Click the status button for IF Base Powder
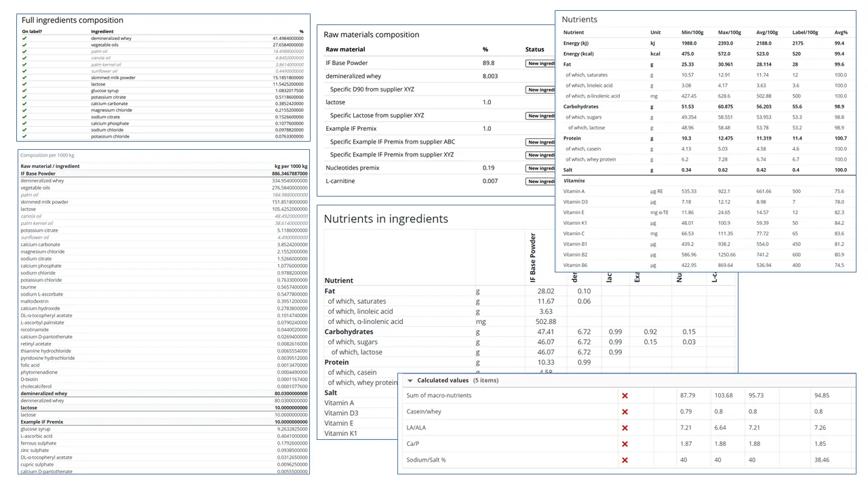 (540, 63)
